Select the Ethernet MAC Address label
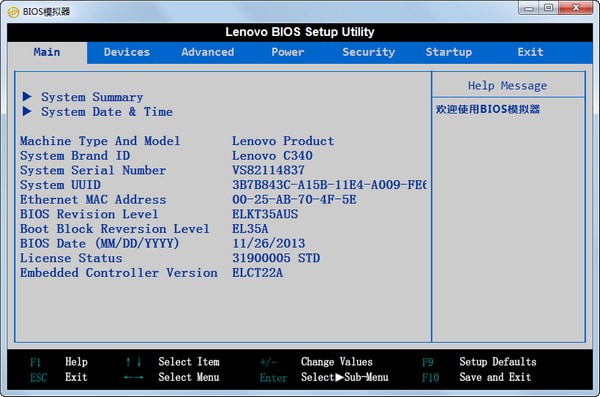 pos(93,200)
